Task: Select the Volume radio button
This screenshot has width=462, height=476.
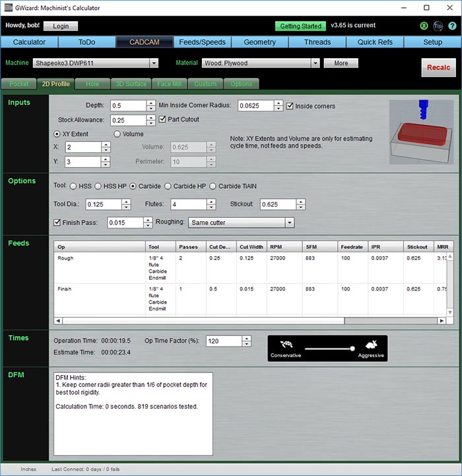Action: coord(117,134)
